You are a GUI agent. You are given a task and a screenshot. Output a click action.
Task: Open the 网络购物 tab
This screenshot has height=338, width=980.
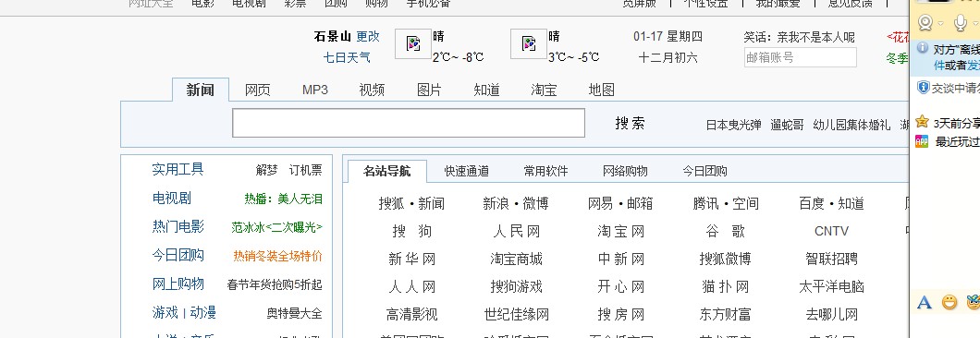coord(625,171)
